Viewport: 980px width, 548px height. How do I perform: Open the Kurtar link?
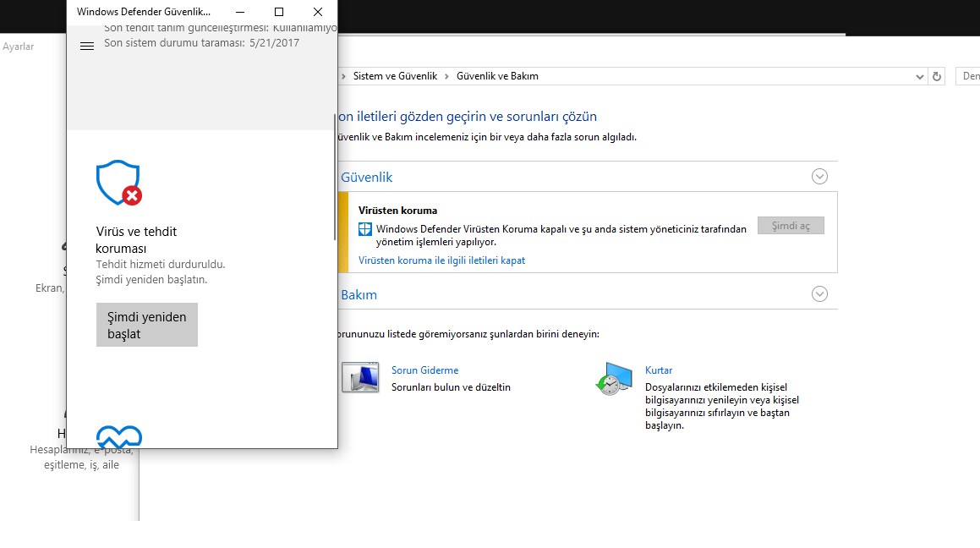tap(659, 370)
